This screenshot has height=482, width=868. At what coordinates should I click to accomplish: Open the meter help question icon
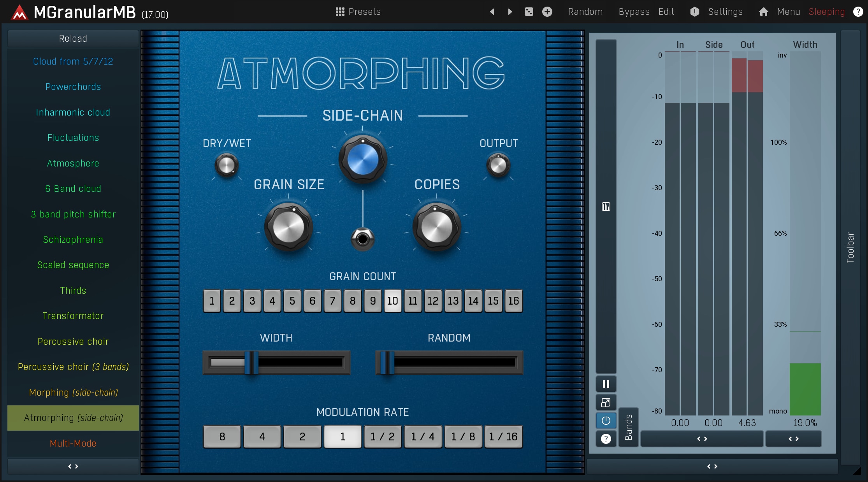tap(606, 439)
